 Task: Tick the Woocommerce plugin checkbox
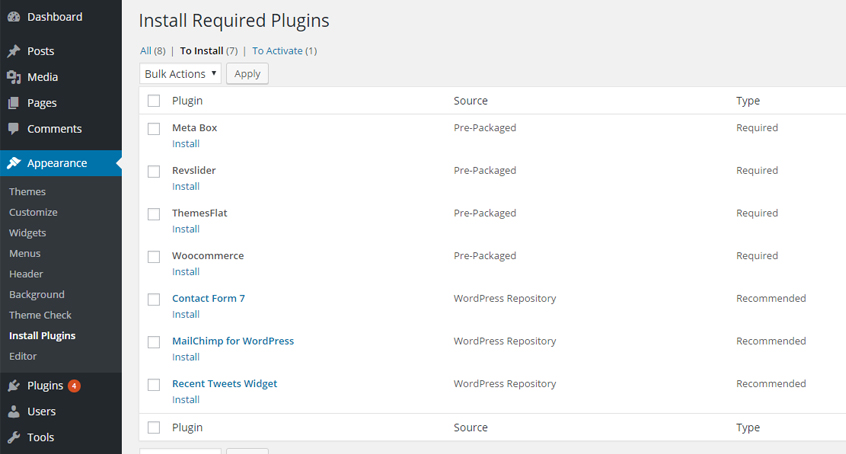tap(154, 257)
